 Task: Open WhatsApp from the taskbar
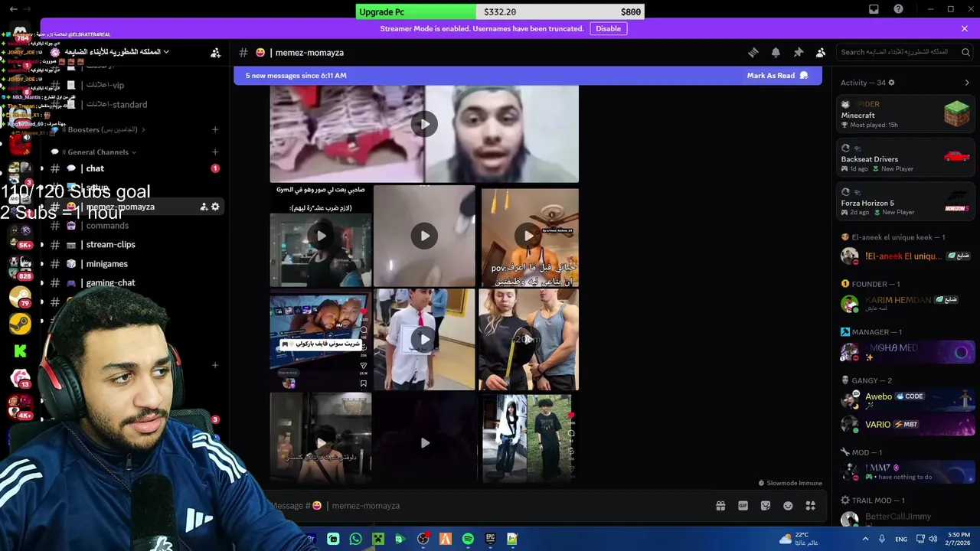pos(355,539)
